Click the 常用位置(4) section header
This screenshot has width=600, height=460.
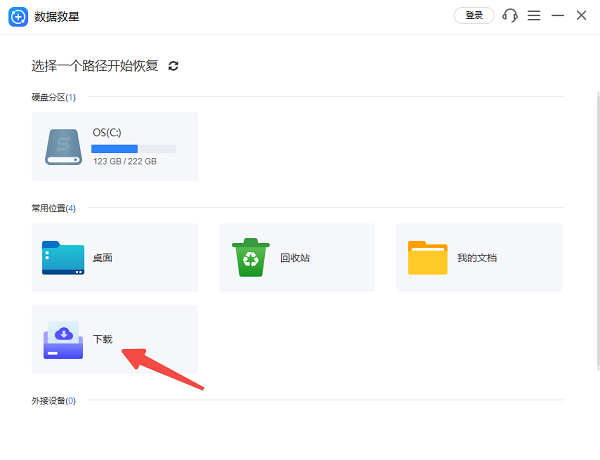(x=54, y=208)
